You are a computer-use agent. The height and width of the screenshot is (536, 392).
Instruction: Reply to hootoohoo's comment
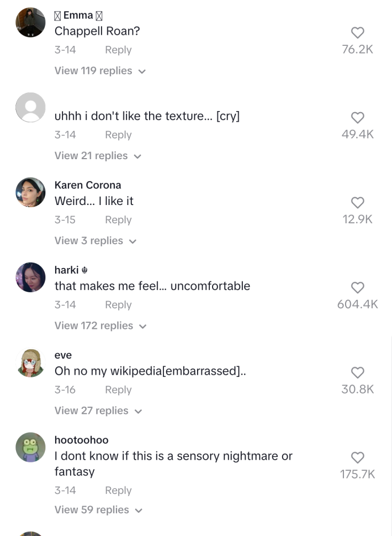(x=118, y=490)
